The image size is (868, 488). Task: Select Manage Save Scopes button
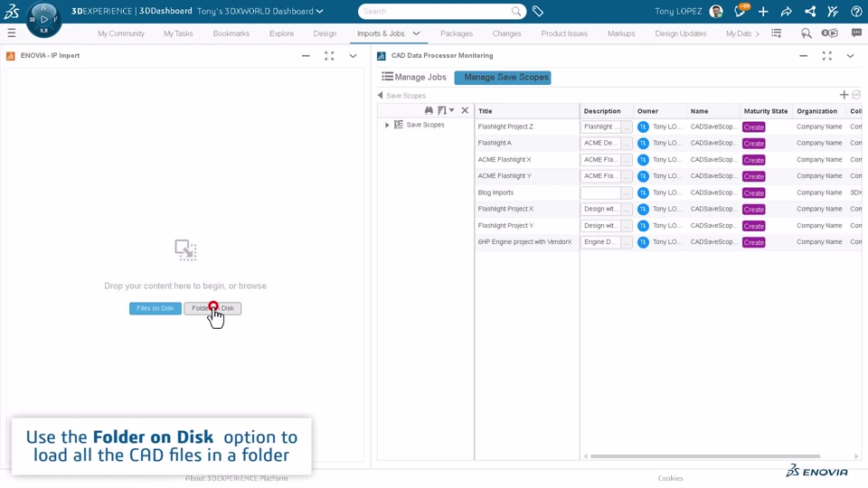(x=503, y=78)
